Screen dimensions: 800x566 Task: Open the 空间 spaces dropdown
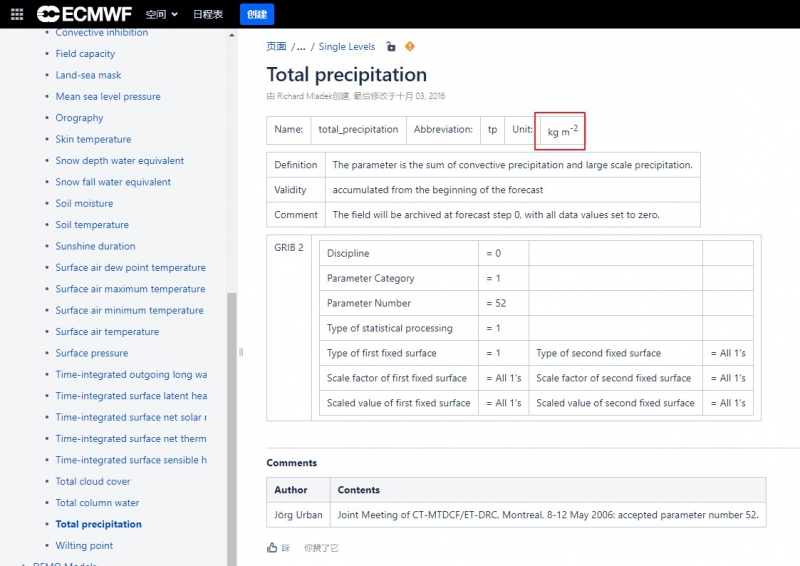coord(161,14)
